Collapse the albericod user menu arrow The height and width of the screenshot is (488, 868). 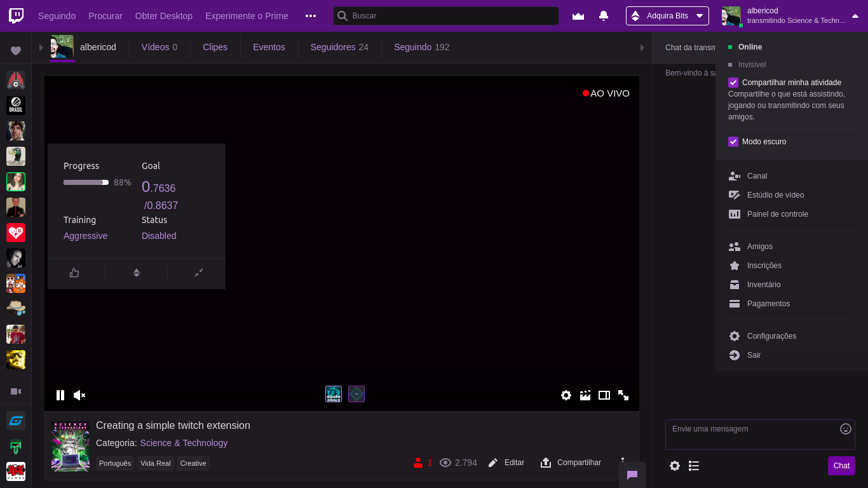(855, 16)
